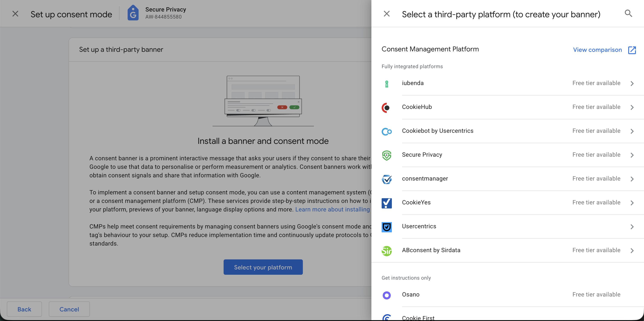644x321 pixels.
Task: Click the Usercentrics logo icon
Action: tap(387, 227)
